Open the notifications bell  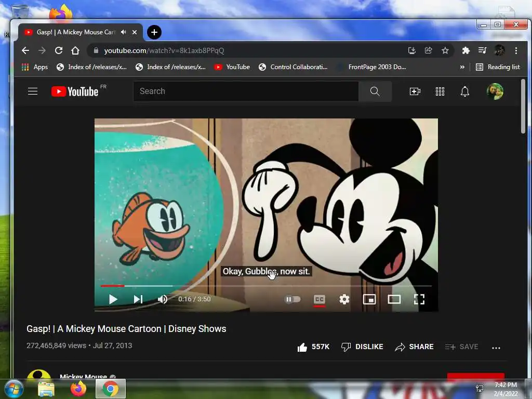click(465, 91)
